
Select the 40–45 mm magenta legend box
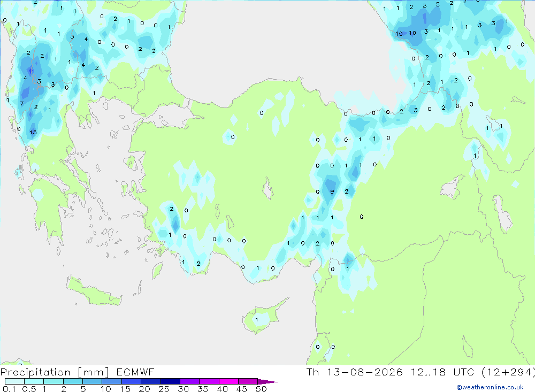pyautogui.click(x=228, y=381)
